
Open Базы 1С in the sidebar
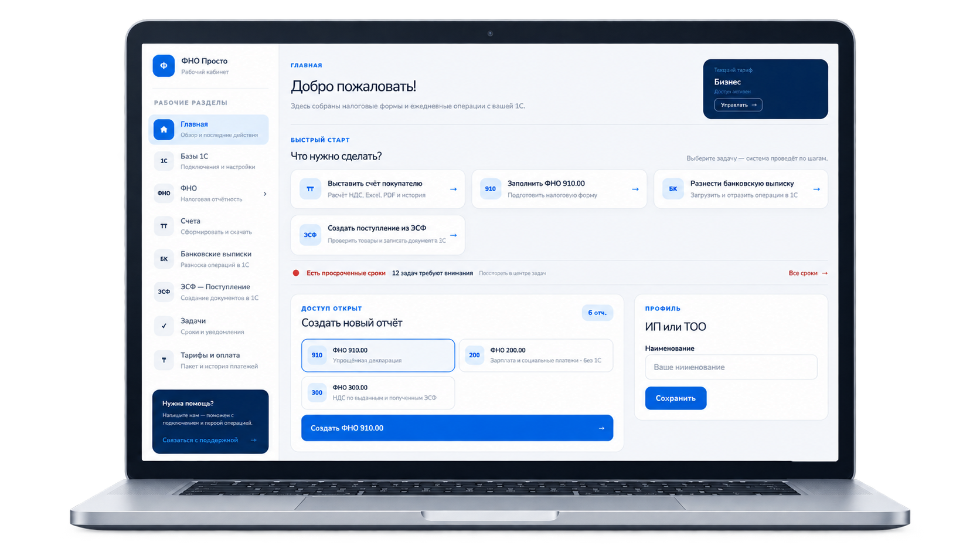(209, 161)
